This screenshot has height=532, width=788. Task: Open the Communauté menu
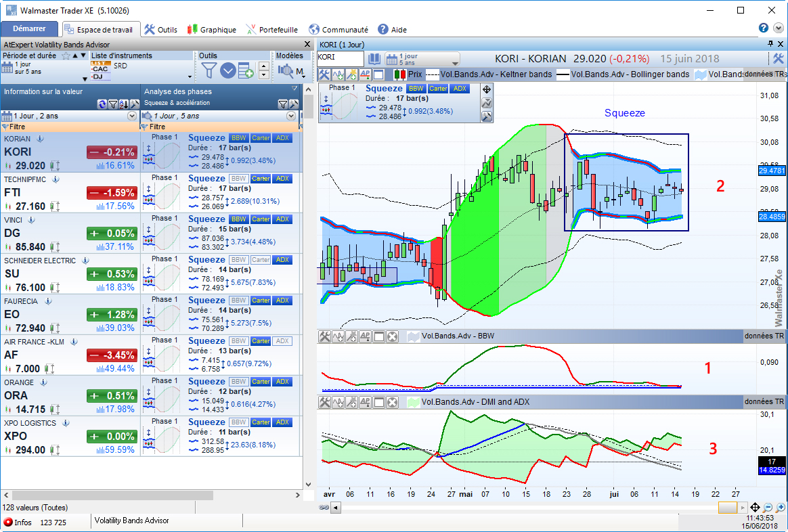tap(338, 30)
